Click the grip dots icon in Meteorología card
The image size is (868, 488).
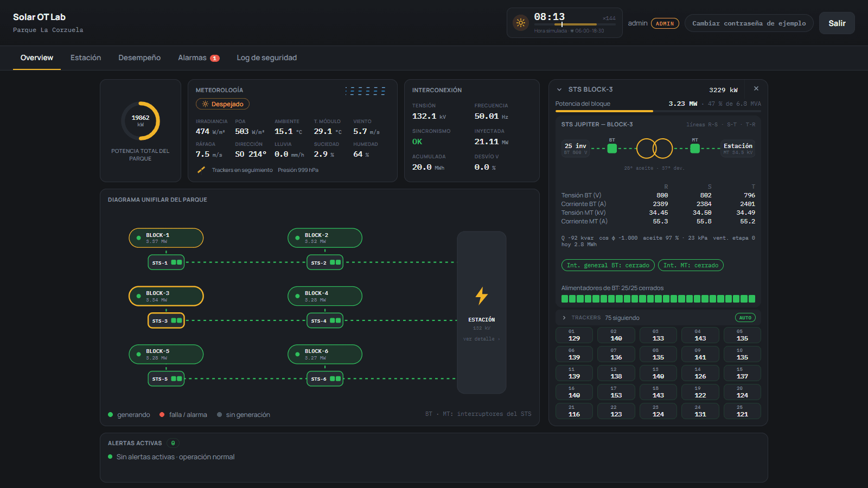point(365,91)
